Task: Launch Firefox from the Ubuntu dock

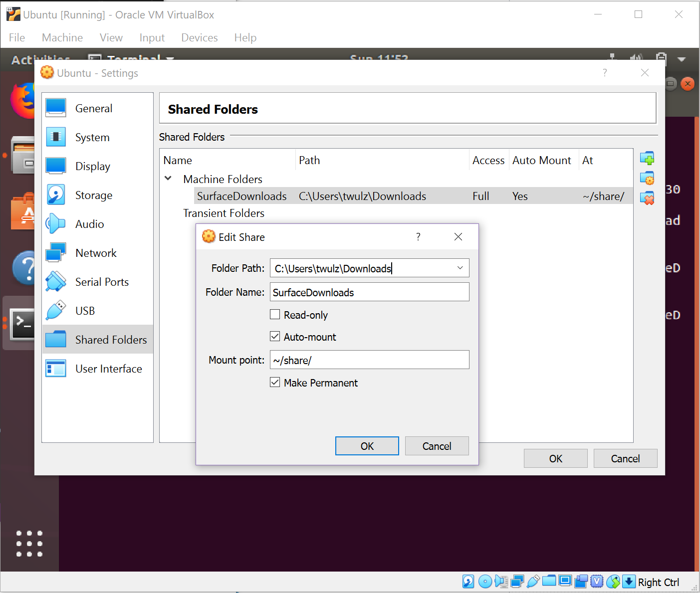Action: point(23,101)
